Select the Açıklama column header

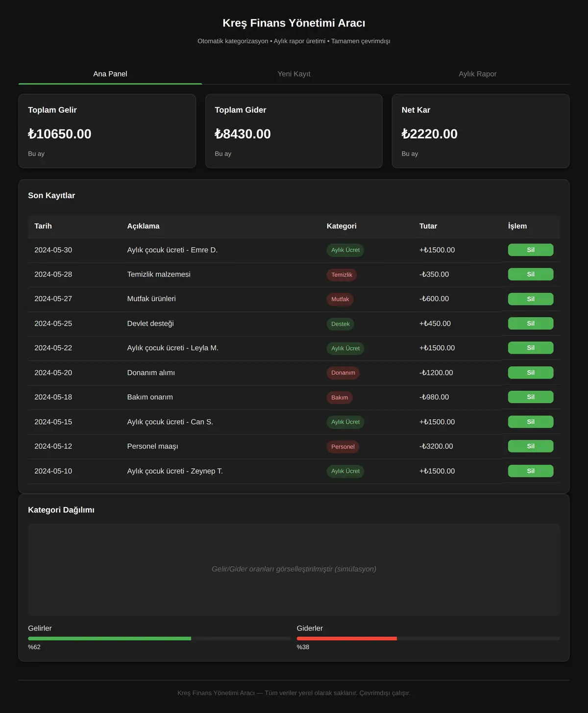coord(143,226)
